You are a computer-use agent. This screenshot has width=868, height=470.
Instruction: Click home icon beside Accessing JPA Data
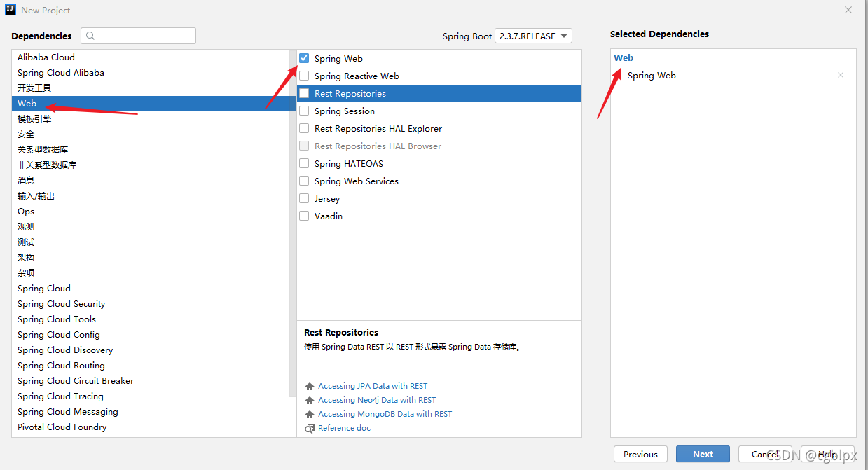310,386
